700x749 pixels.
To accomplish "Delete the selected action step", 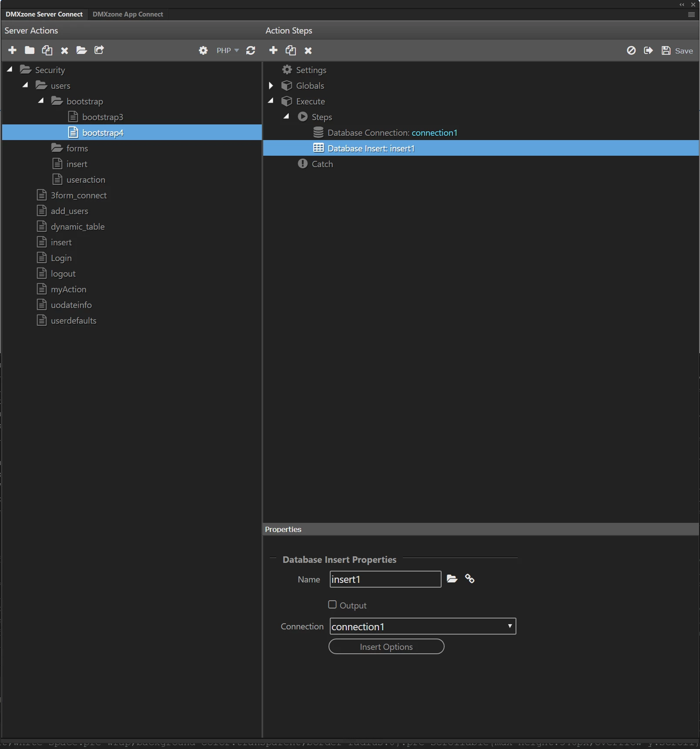I will [x=308, y=51].
